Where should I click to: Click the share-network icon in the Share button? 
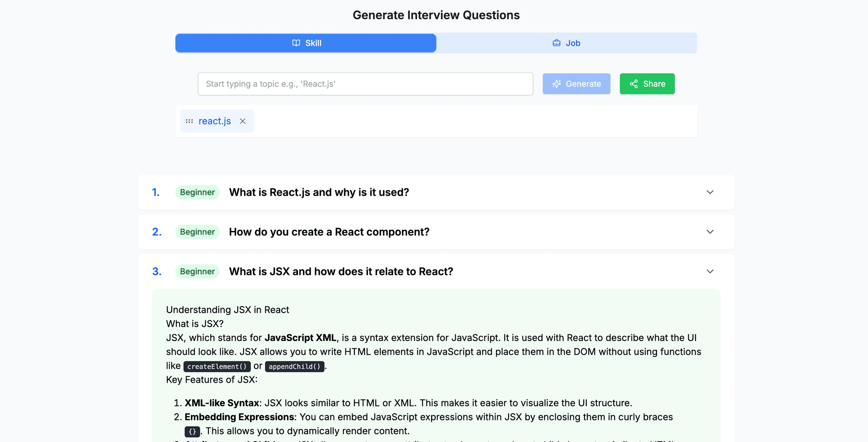tap(634, 83)
